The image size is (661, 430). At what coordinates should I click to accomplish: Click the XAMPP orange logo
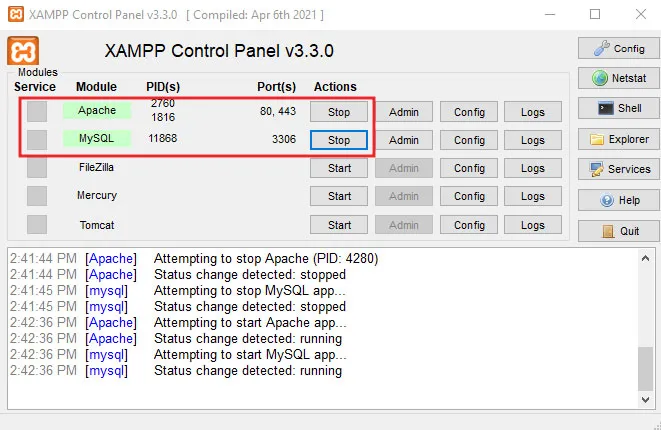click(x=23, y=51)
